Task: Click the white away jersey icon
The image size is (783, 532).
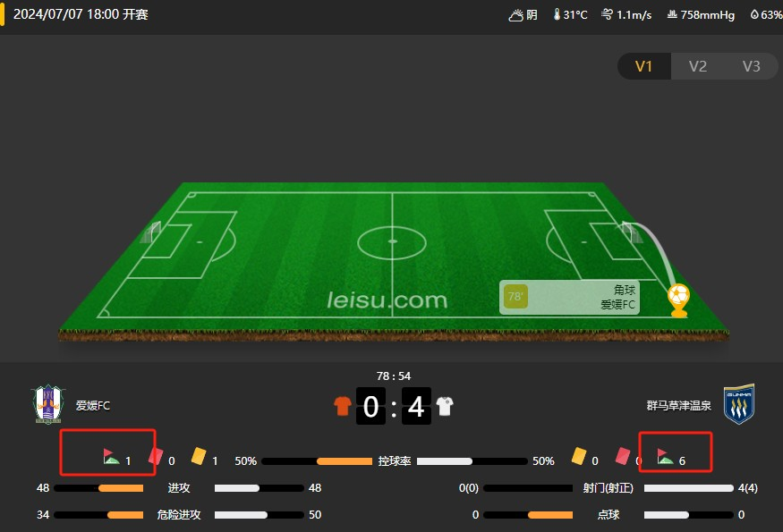Action: coord(445,406)
